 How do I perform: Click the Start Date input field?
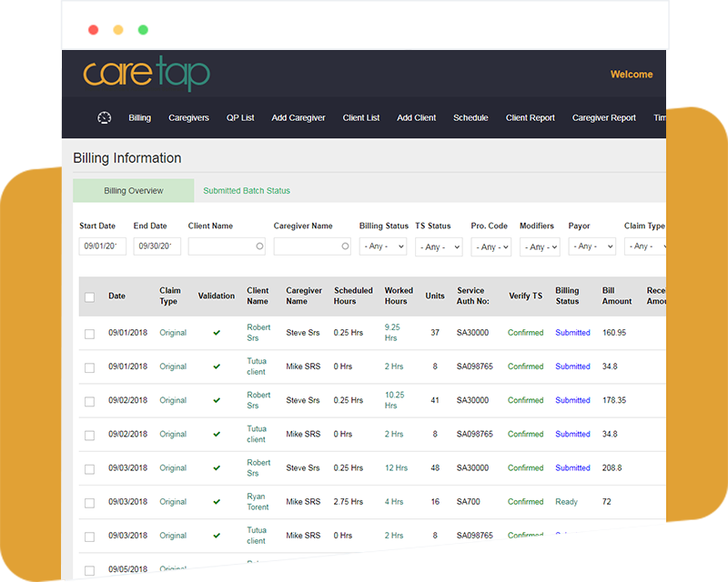[103, 246]
